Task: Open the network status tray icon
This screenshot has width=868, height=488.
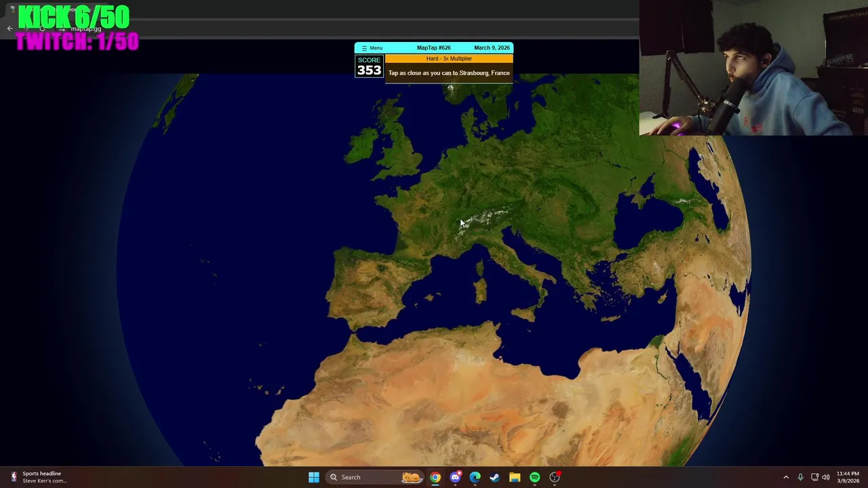Action: (x=814, y=477)
